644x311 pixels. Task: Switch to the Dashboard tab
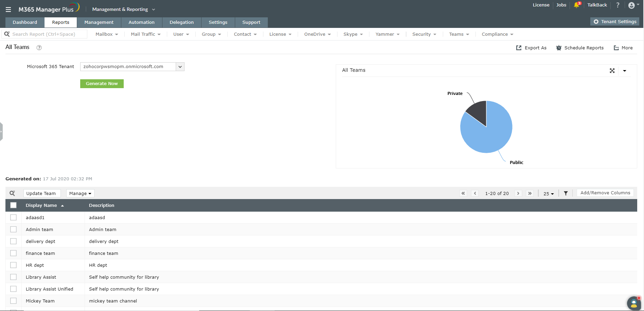point(25,22)
